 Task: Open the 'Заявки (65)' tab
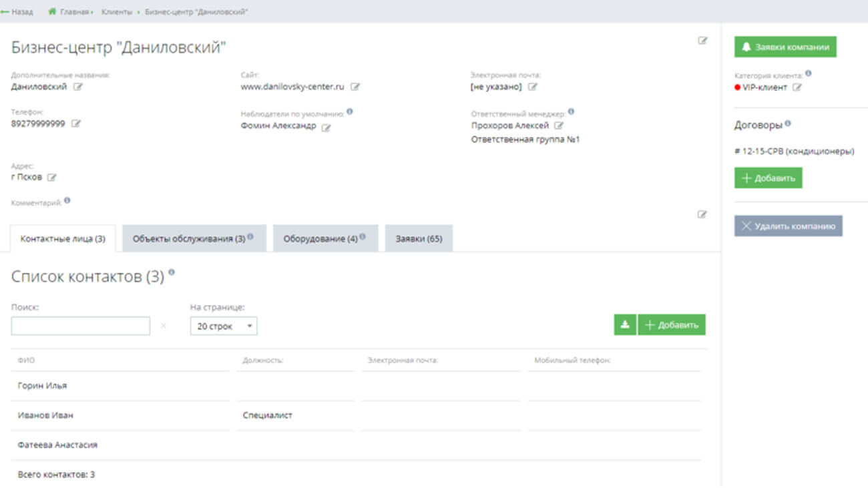pyautogui.click(x=419, y=239)
